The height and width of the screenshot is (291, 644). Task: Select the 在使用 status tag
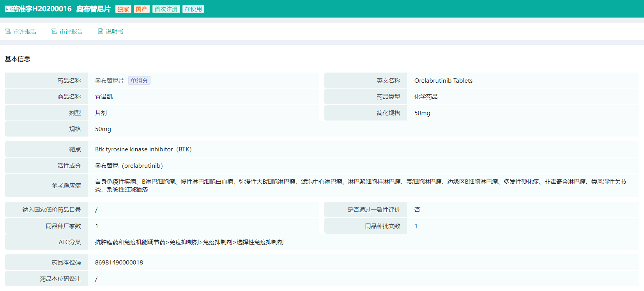pos(193,9)
